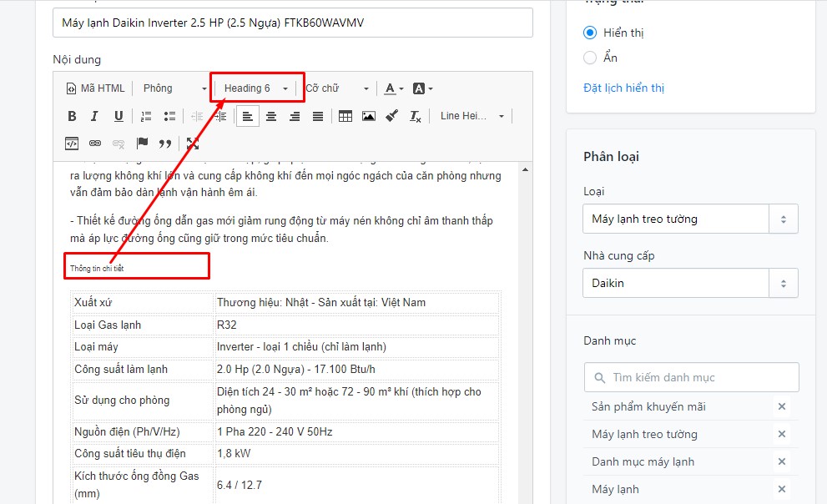
Task: Insert an image
Action: pos(369,116)
